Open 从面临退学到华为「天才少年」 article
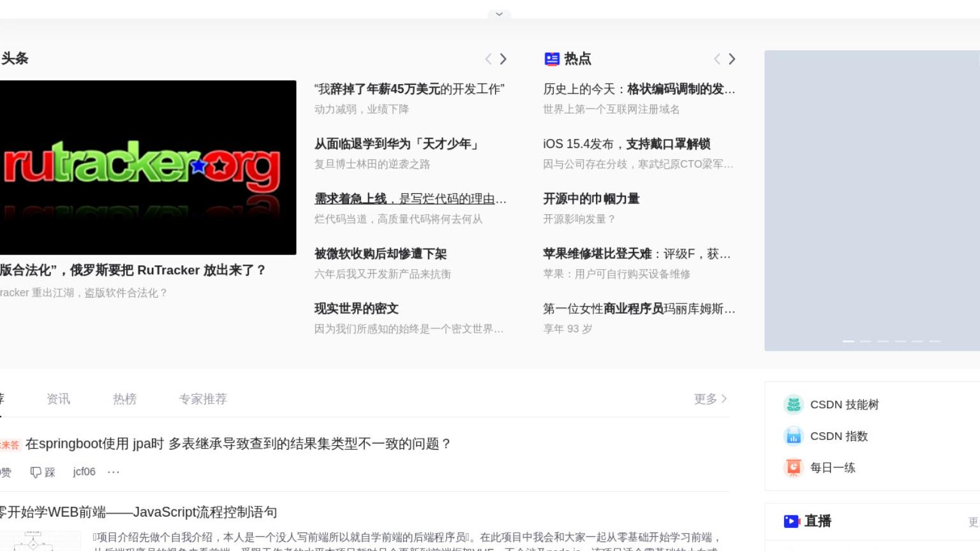Image resolution: width=980 pixels, height=551 pixels. (397, 144)
